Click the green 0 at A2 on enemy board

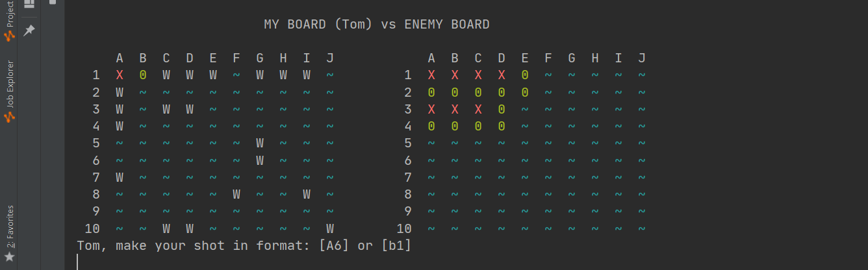431,92
